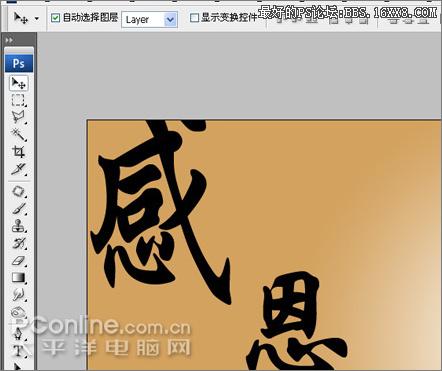Select the Slice tool

click(18, 169)
